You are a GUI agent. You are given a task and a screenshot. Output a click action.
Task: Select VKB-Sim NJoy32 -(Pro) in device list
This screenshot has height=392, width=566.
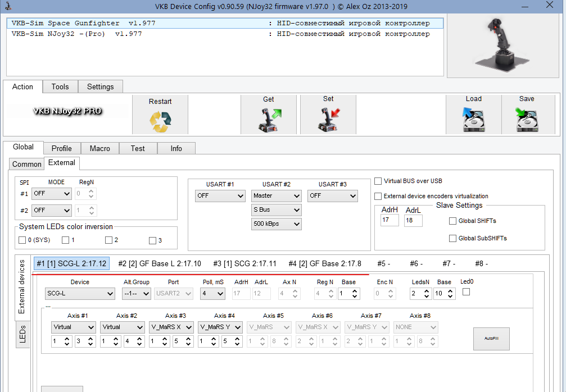[x=225, y=34]
